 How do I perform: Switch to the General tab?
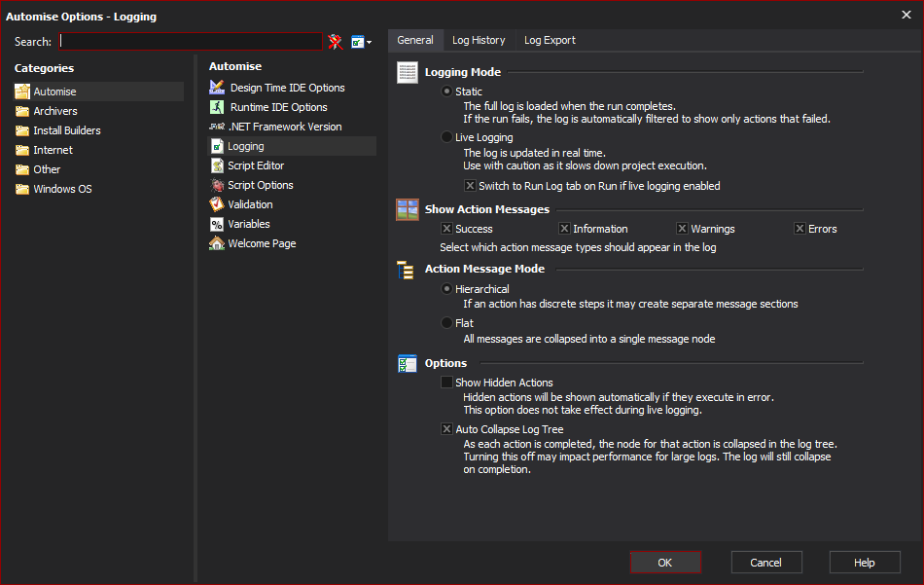pos(415,40)
